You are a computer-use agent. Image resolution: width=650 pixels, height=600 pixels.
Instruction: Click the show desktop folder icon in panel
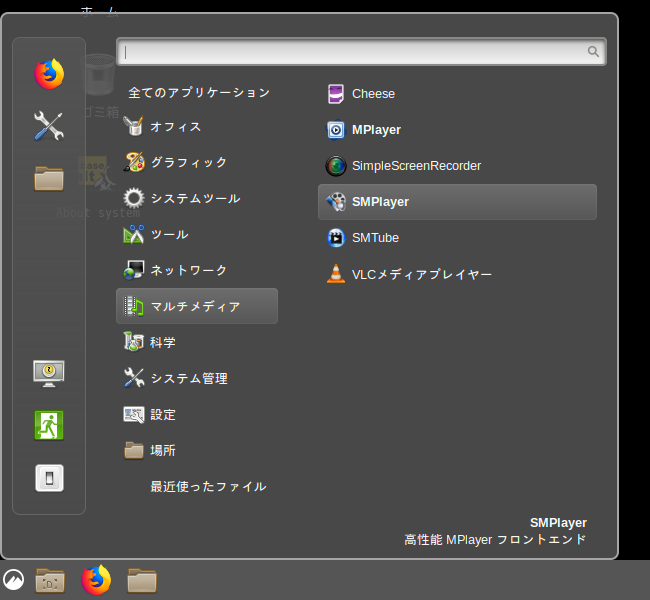[50, 580]
